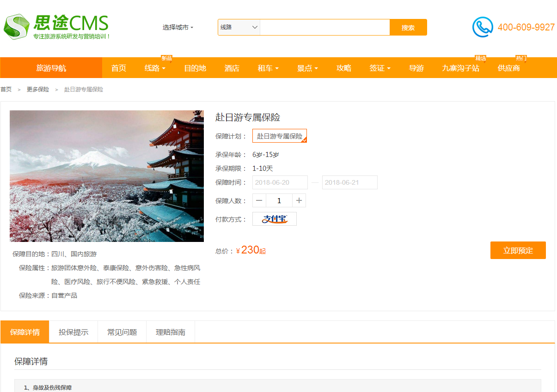Select the 赴日游专属保险 plan option
The height and width of the screenshot is (392, 557).
coord(279,136)
